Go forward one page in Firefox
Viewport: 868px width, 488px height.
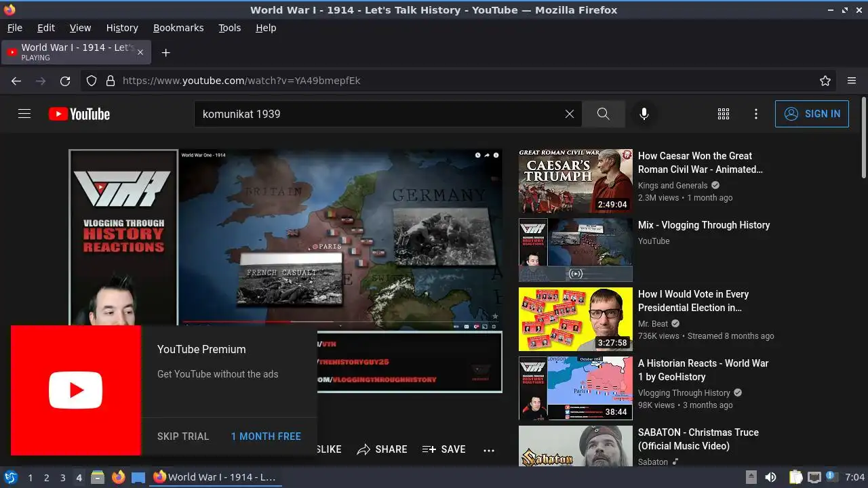tap(41, 81)
